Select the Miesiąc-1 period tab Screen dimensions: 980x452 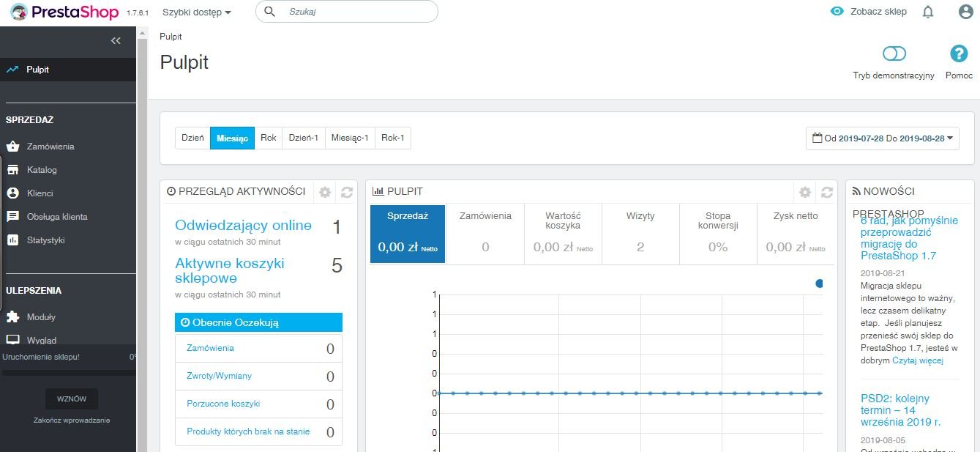(x=350, y=138)
